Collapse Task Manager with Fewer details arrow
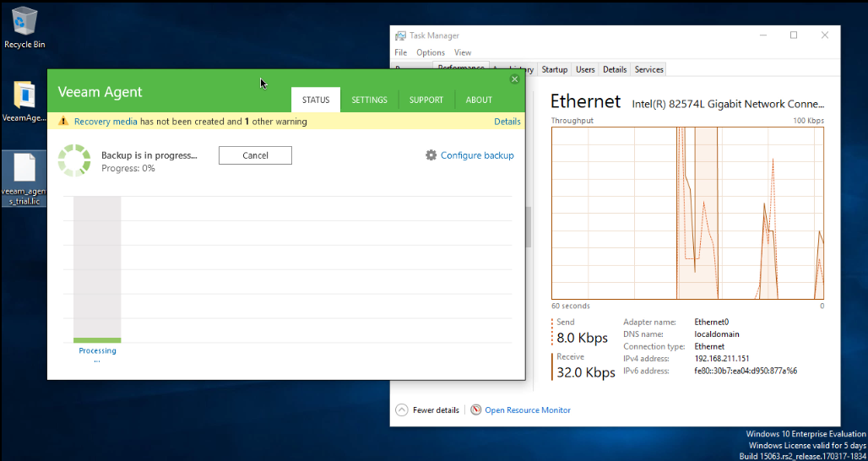Image resolution: width=868 pixels, height=461 pixels. [401, 410]
